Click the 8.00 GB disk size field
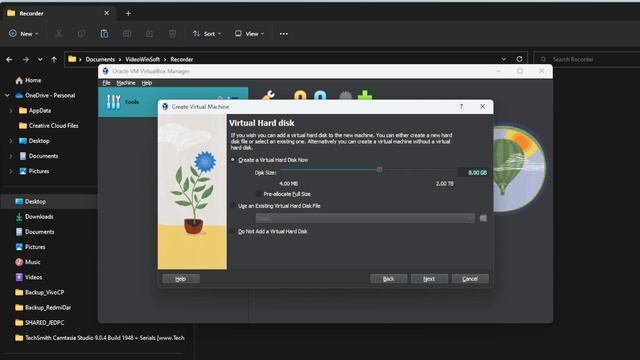Viewport: 640px width, 360px height. tap(473, 173)
